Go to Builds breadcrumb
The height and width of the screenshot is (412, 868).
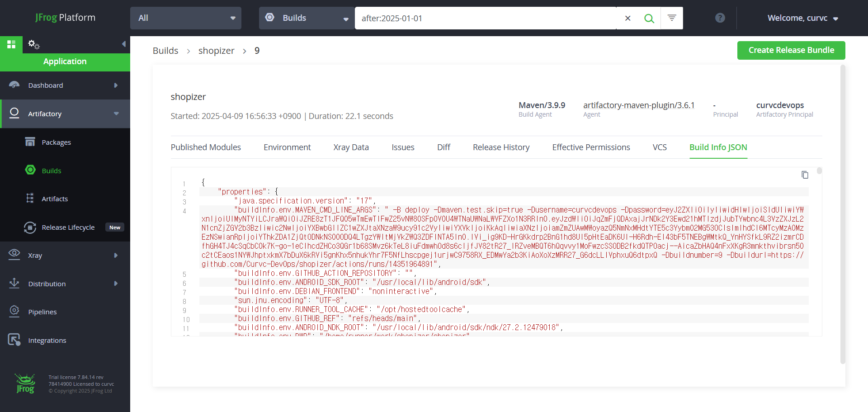165,51
